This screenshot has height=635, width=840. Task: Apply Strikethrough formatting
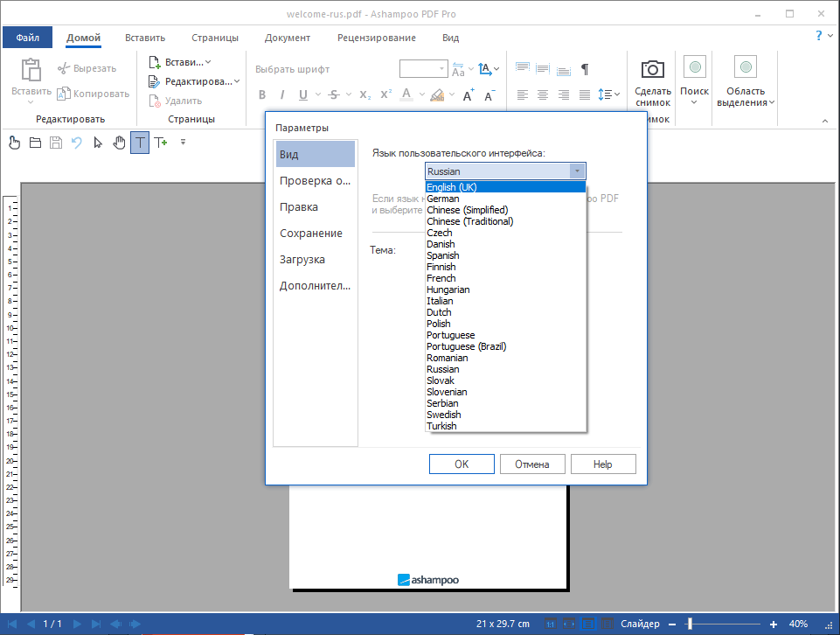coord(334,94)
